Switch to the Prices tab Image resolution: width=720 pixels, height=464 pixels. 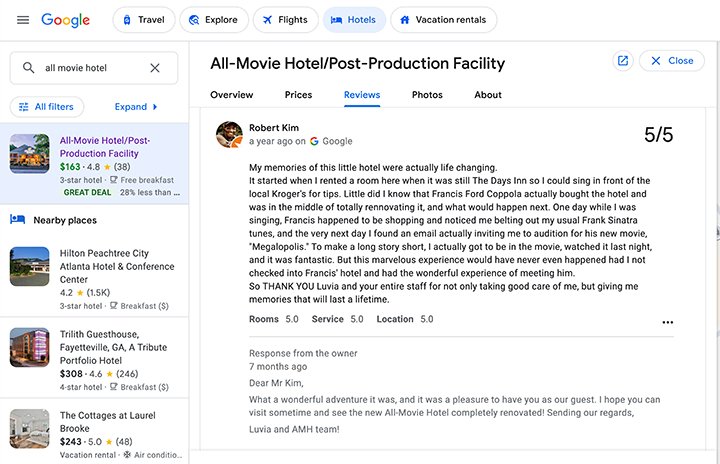(x=298, y=95)
